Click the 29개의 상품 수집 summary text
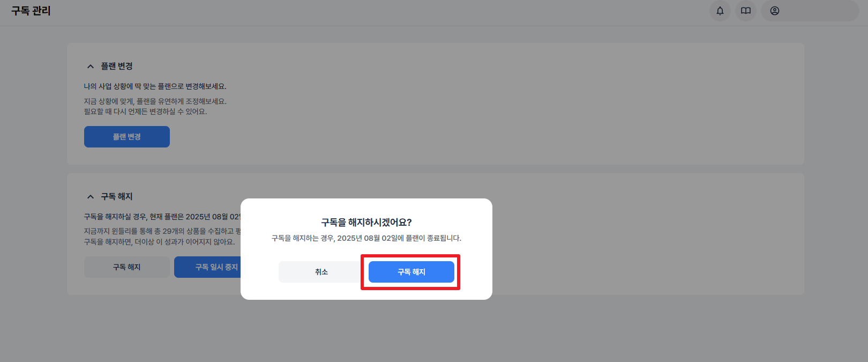The height and width of the screenshot is (362, 868). 162,231
